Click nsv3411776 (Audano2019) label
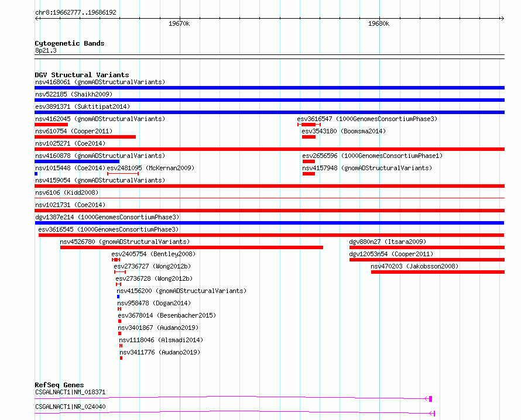This screenshot has width=521, height=420. (160, 352)
